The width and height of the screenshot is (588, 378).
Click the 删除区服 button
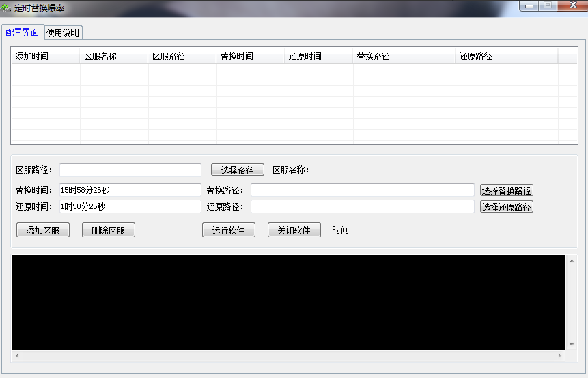pos(109,230)
